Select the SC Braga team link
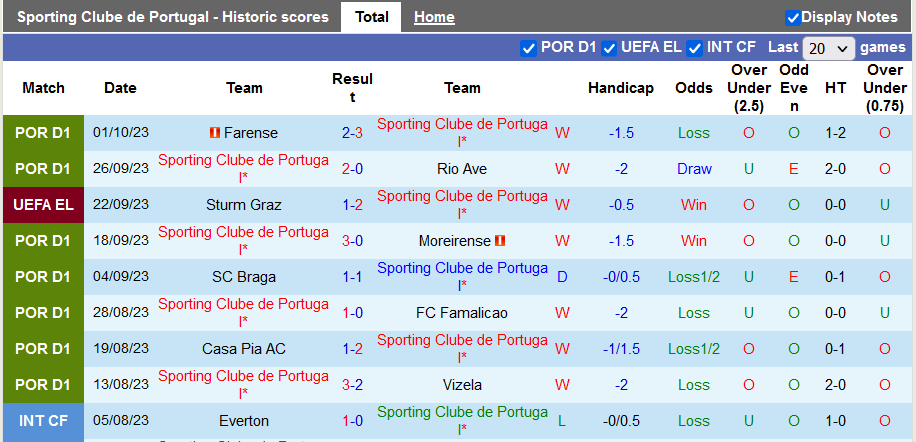The width and height of the screenshot is (916, 442). (x=244, y=277)
